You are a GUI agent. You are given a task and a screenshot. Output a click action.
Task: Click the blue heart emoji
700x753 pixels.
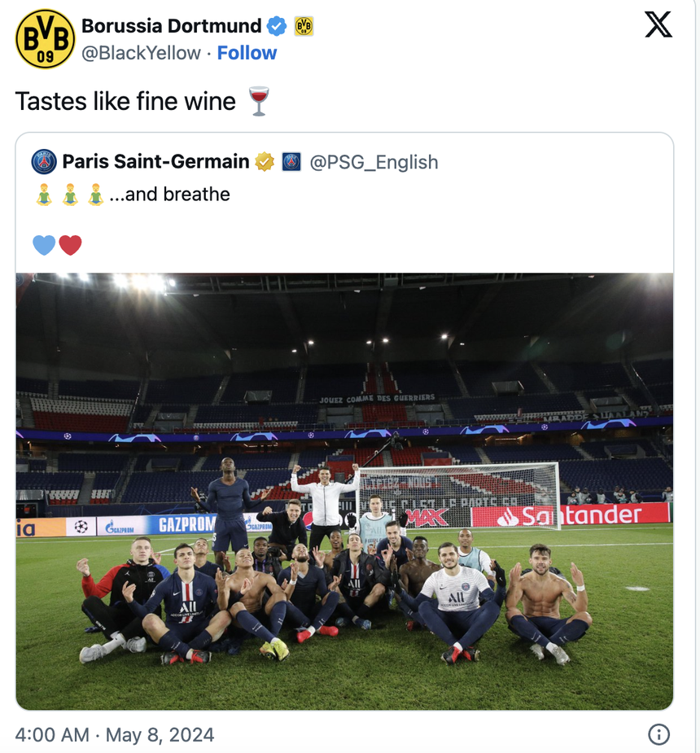(x=44, y=244)
